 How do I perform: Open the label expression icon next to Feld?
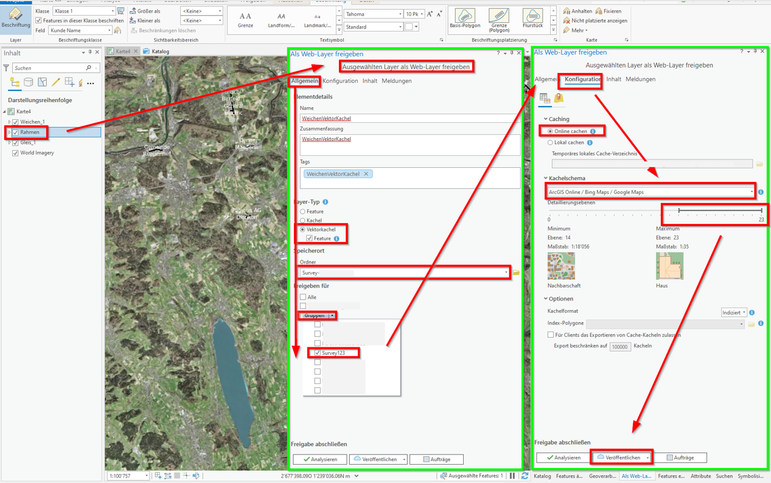pyautogui.click(x=118, y=30)
